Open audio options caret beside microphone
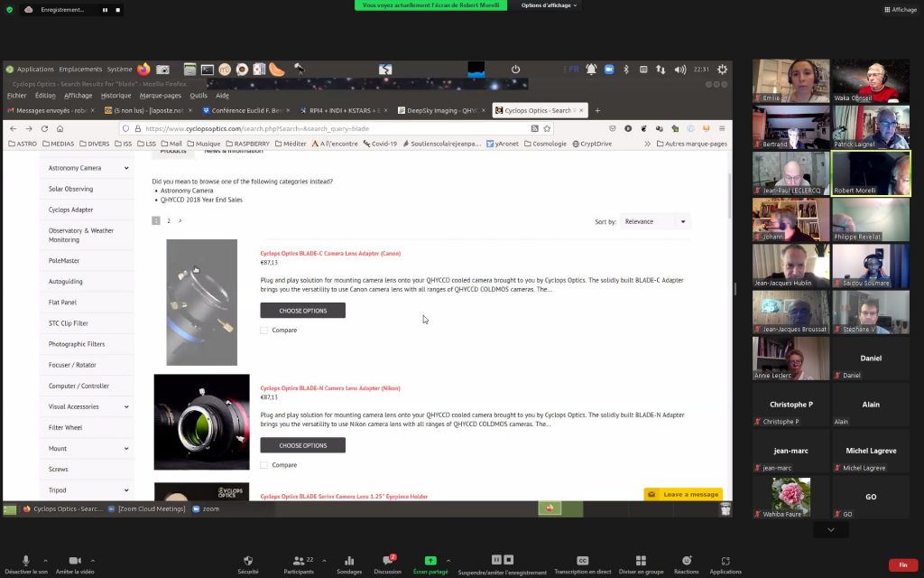 tap(45, 560)
